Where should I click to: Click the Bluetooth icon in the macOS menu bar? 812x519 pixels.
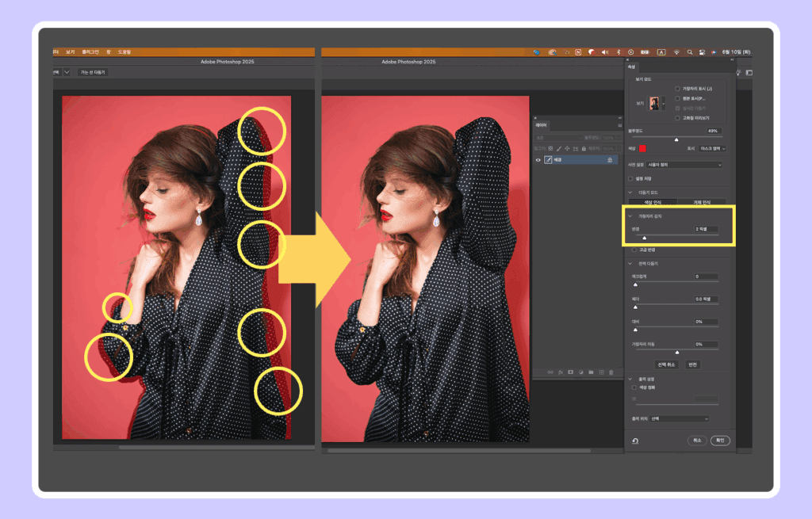[x=619, y=52]
